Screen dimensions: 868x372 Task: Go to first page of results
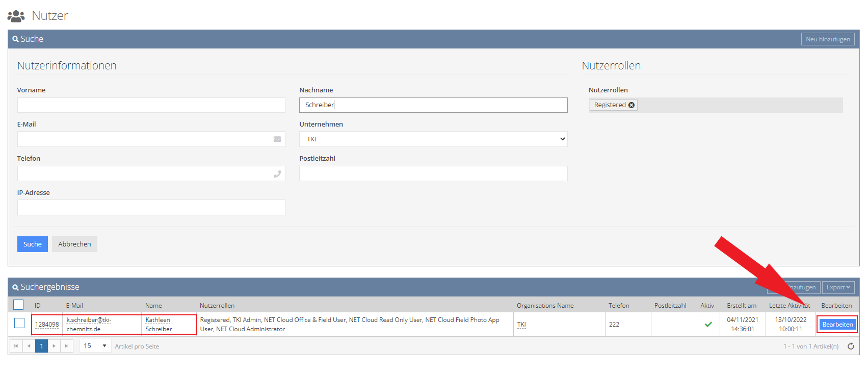click(16, 346)
